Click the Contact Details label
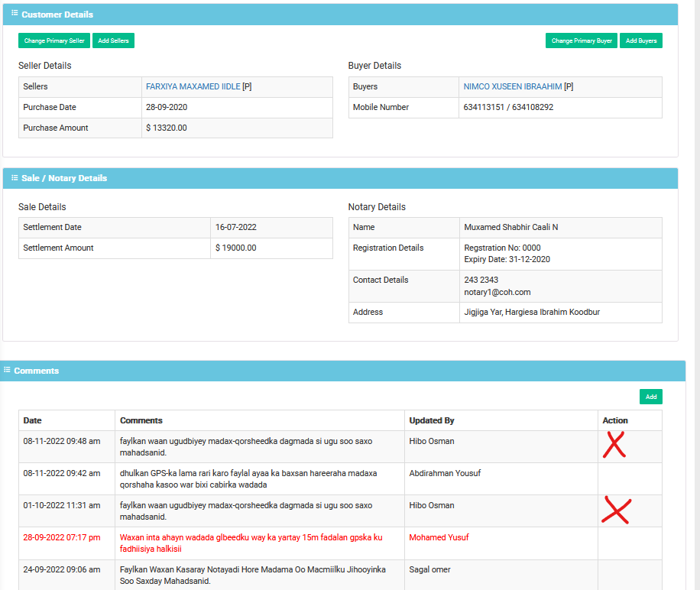700x590 pixels. pos(381,280)
